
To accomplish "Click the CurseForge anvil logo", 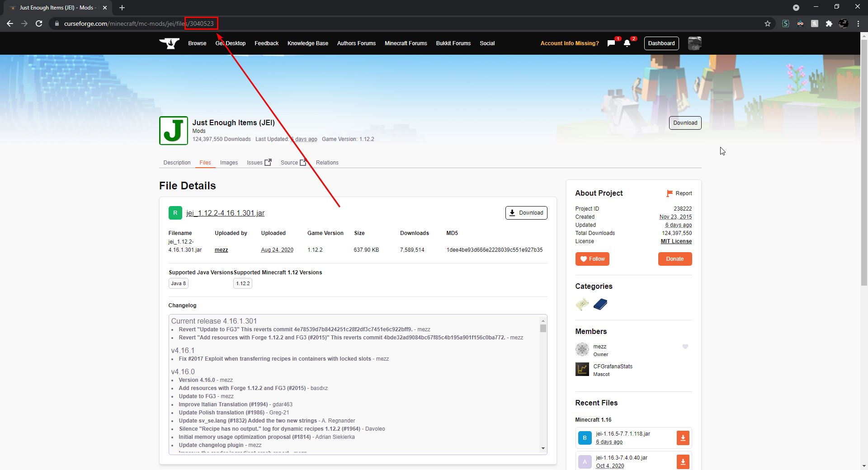I will pos(170,43).
